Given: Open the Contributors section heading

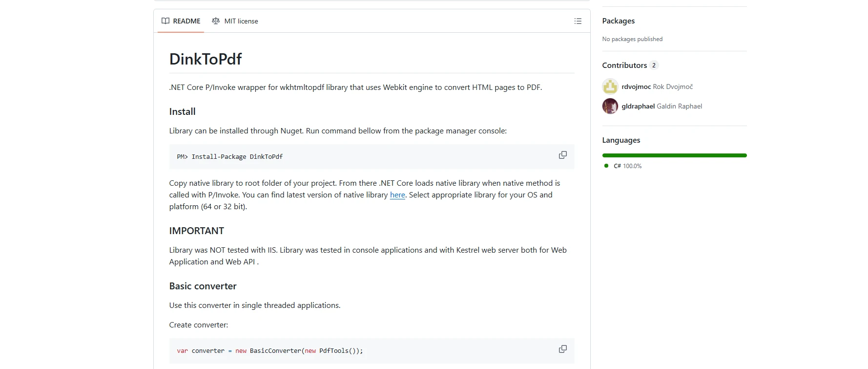Looking at the screenshot, I should tap(624, 65).
